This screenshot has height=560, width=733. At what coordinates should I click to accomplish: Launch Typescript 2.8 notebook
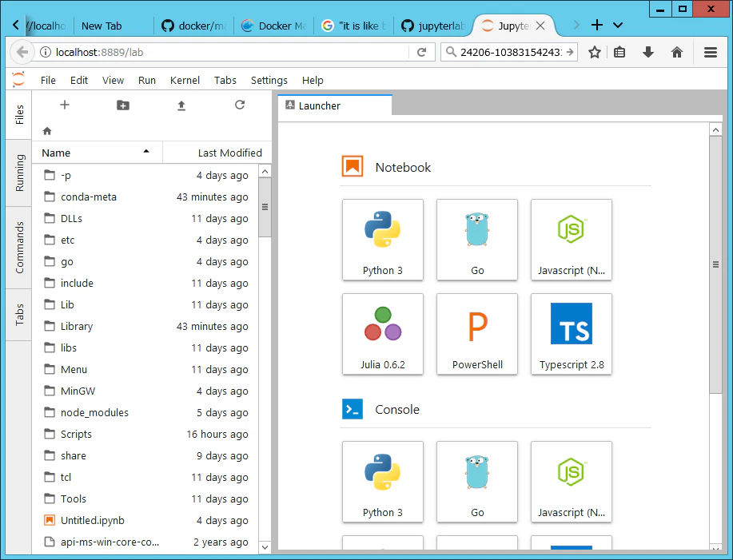(572, 334)
